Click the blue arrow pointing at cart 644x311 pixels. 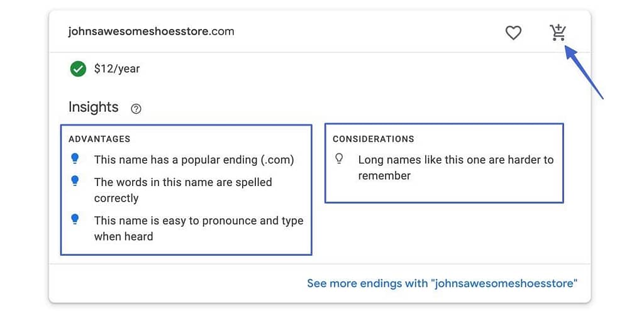click(x=584, y=72)
